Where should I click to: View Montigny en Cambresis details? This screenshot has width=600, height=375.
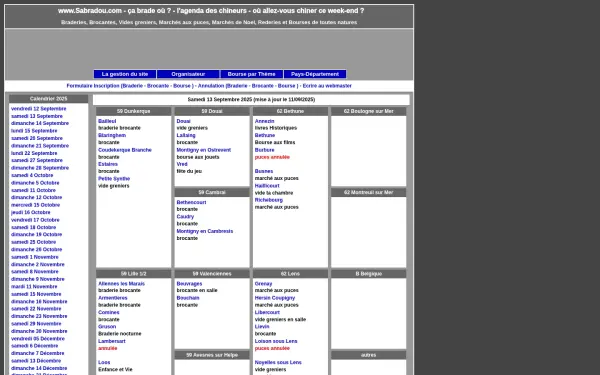pyautogui.click(x=205, y=231)
